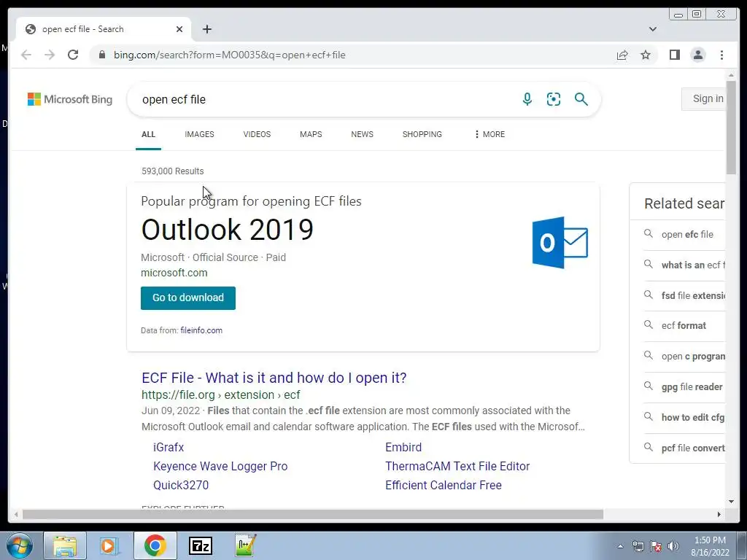Open the fileinfo.com data source link
Screen dimensions: 747x560
click(201, 330)
